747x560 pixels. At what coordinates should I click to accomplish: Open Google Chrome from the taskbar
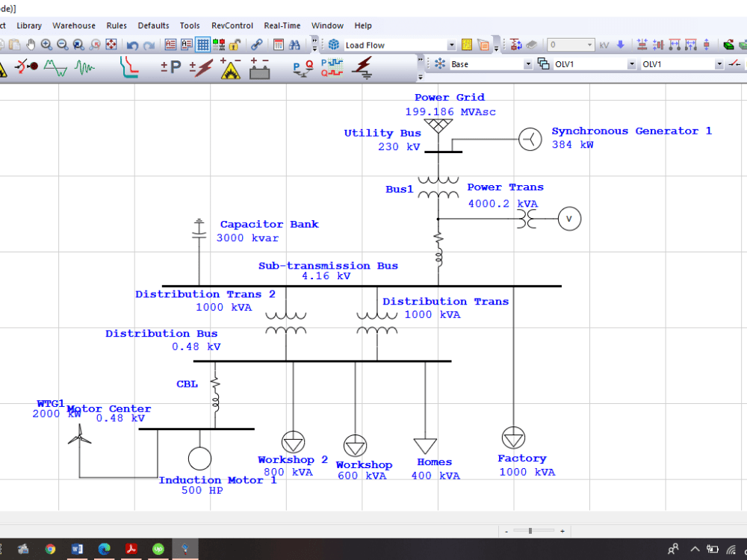pyautogui.click(x=50, y=549)
